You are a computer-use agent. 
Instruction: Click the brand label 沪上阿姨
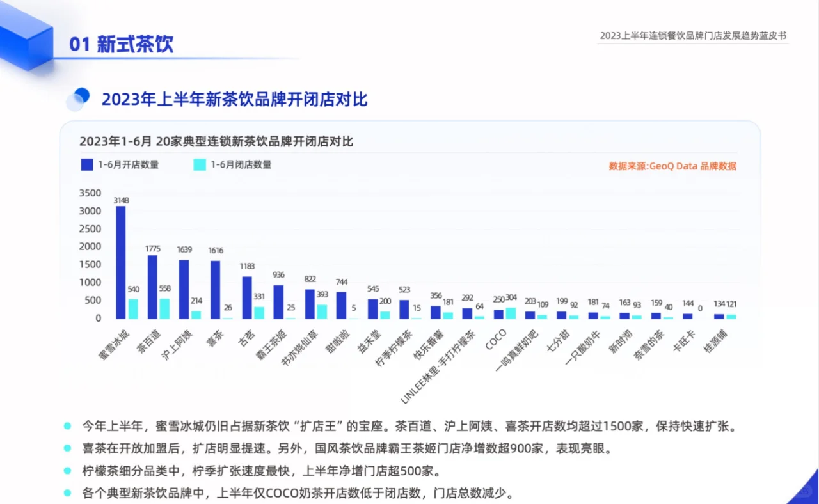176,343
